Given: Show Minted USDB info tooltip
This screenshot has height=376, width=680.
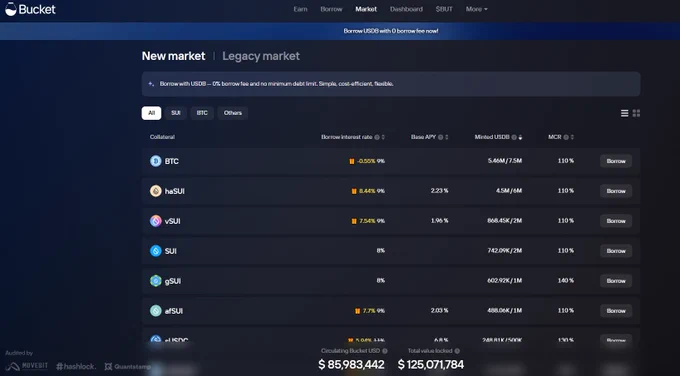Looking at the screenshot, I should 514,137.
